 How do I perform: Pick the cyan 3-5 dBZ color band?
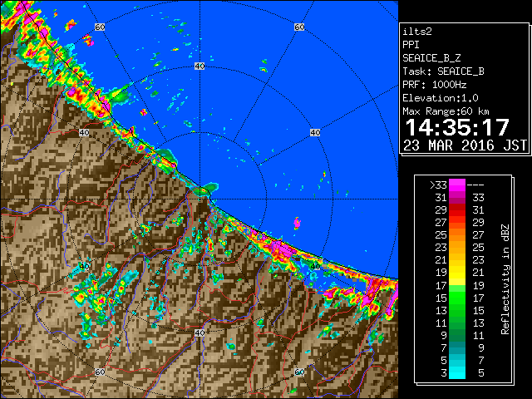click(x=457, y=373)
